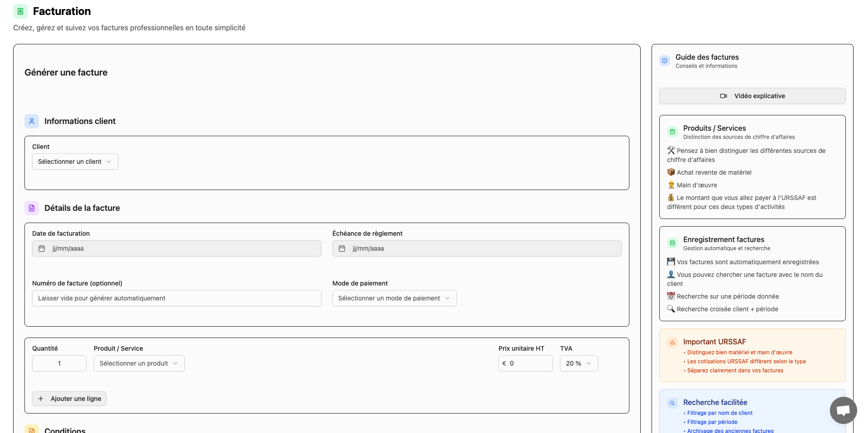This screenshot has height=433, width=868.
Task: Click the Informations client user icon
Action: pyautogui.click(x=32, y=121)
